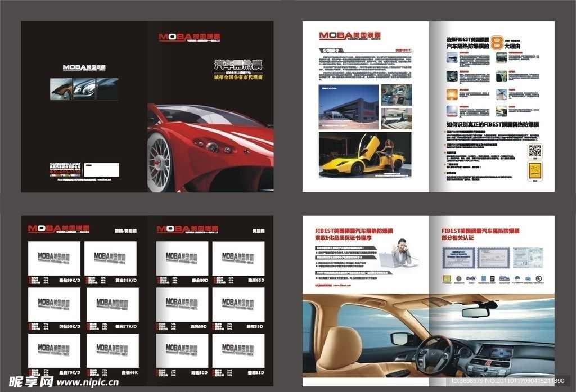Open the red fibest.net website link
Image resolution: width=576 pixels, height=392 pixels.
[334, 285]
